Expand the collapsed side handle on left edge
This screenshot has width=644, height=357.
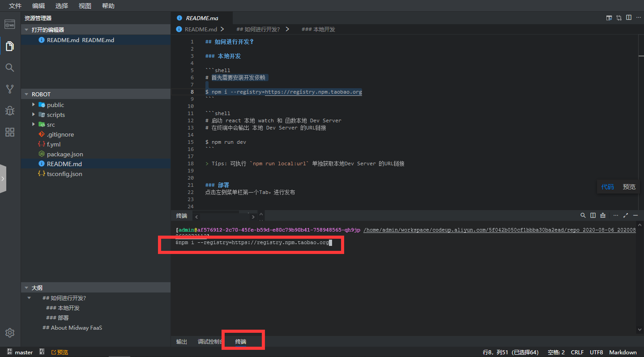point(3,178)
